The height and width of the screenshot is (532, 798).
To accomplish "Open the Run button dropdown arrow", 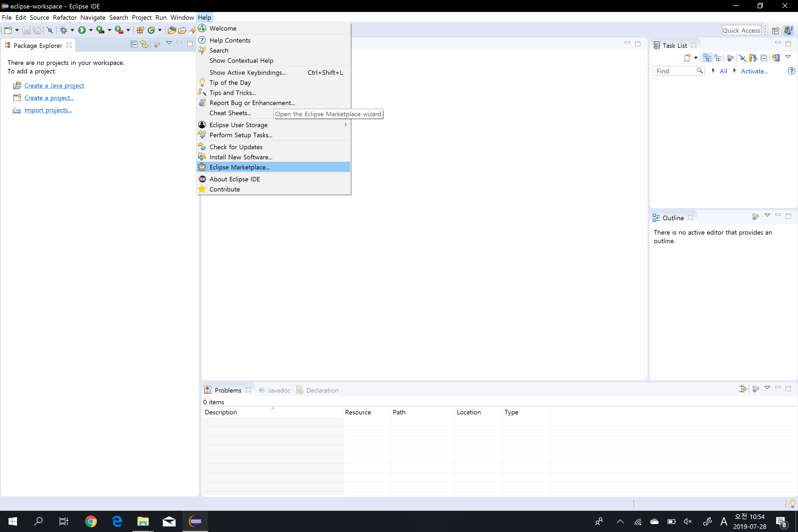I will point(91,30).
